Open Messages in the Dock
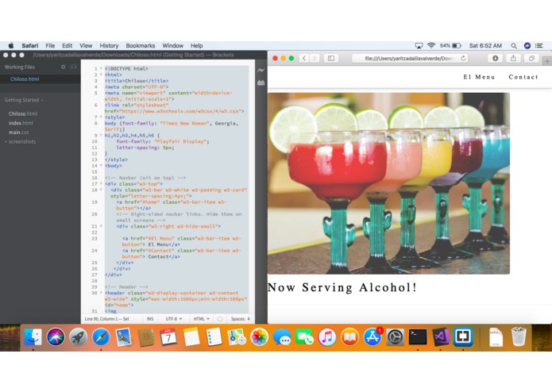The width and height of the screenshot is (552, 392). (x=282, y=336)
